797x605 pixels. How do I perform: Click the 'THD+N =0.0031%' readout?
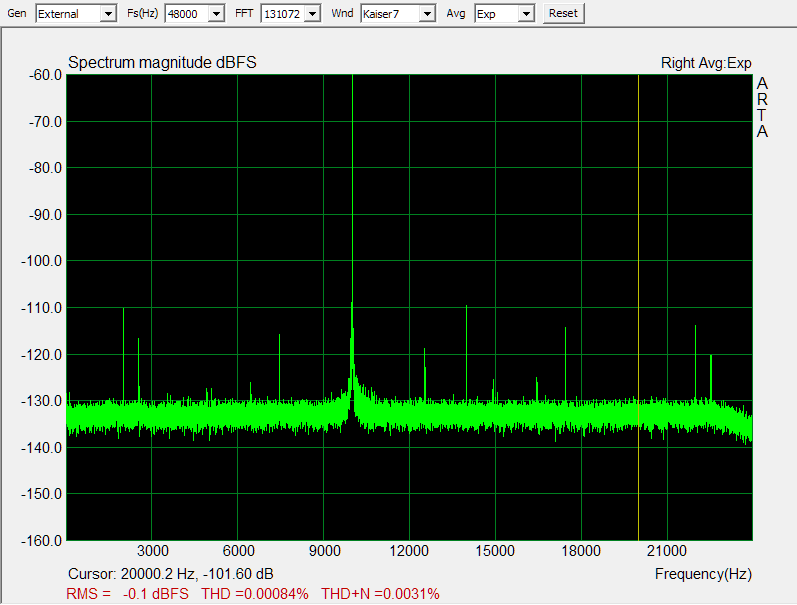380,594
